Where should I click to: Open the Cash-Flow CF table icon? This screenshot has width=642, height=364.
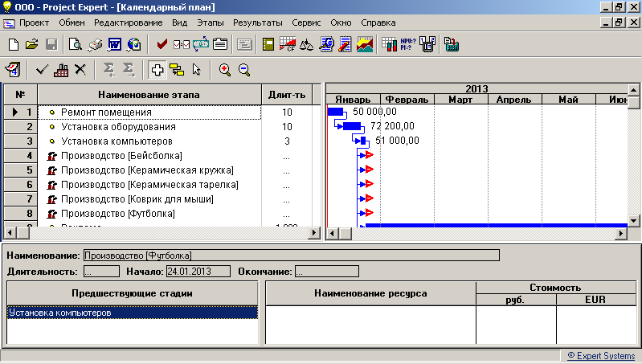point(288,44)
